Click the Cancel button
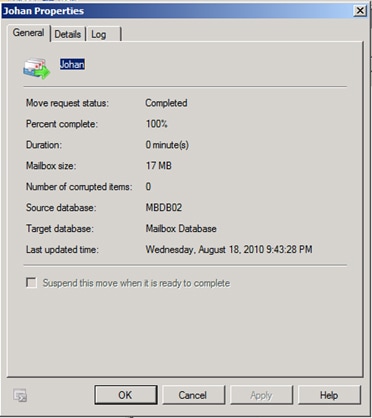Screen dimensions: 372x418 193,395
